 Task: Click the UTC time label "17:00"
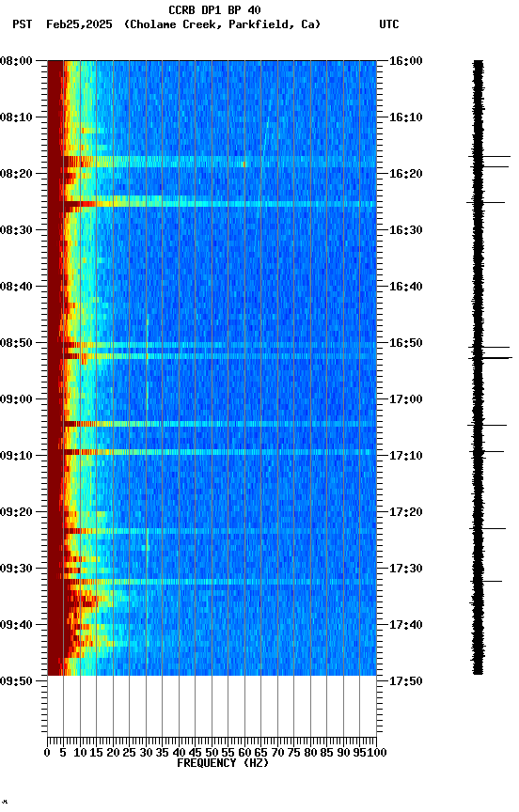pos(405,399)
